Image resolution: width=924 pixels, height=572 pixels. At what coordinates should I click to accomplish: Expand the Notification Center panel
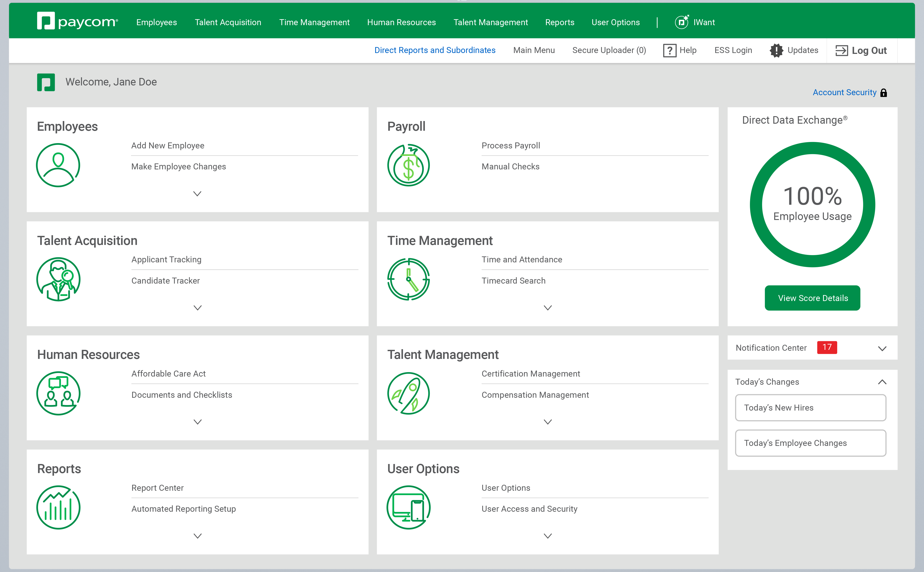pos(882,348)
